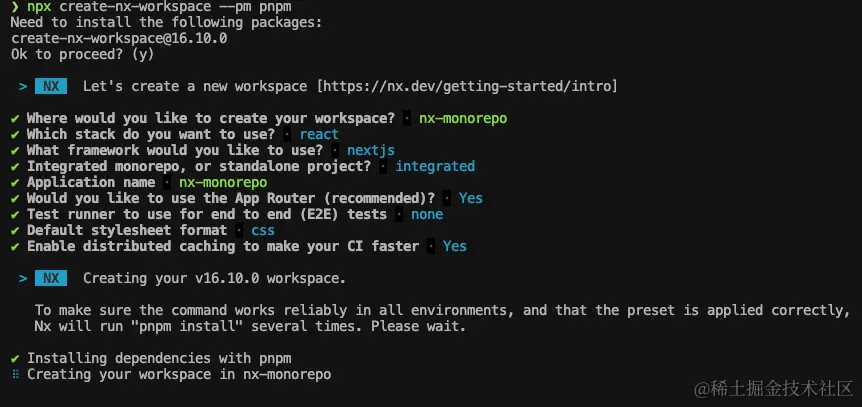Click the checkmark beside the App Router question
Image resolution: width=862 pixels, height=407 pixels.
(x=15, y=198)
